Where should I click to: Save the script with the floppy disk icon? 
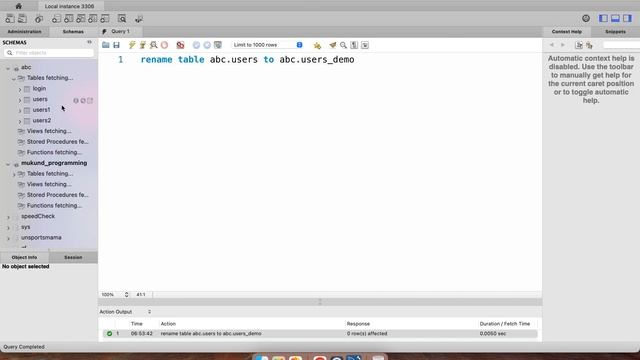click(116, 45)
